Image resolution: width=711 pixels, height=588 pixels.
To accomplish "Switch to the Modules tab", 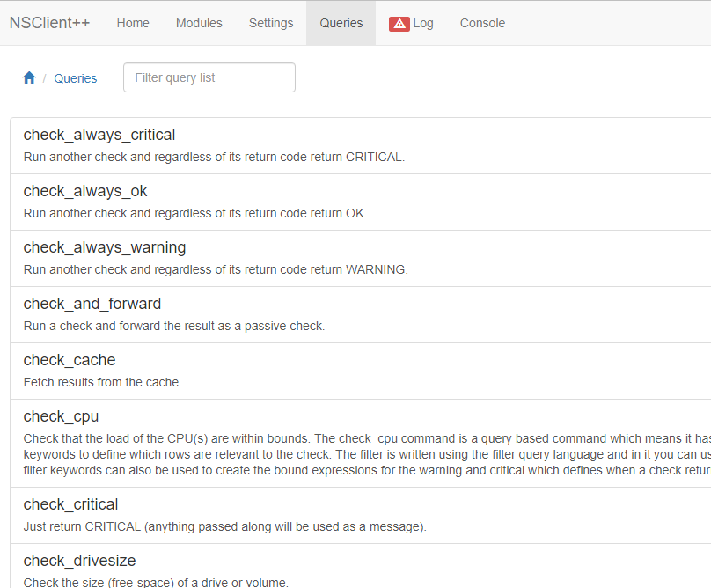I will 199,23.
